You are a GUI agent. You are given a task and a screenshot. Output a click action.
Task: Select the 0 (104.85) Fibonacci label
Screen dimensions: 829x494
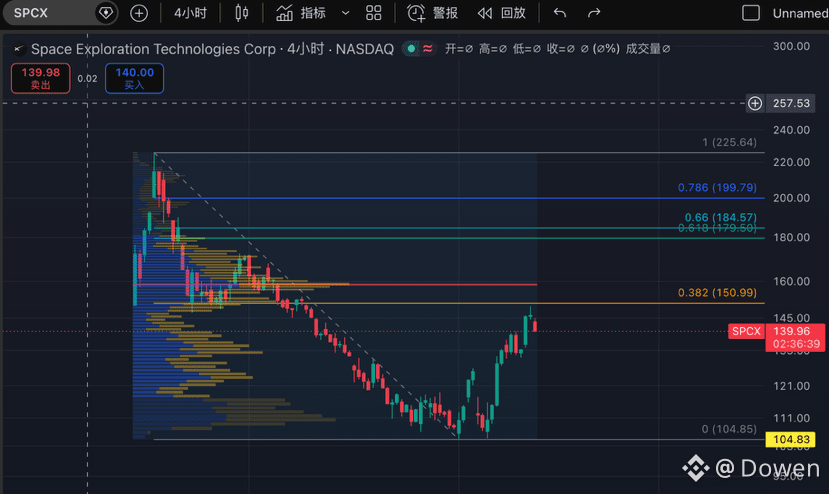pyautogui.click(x=729, y=429)
